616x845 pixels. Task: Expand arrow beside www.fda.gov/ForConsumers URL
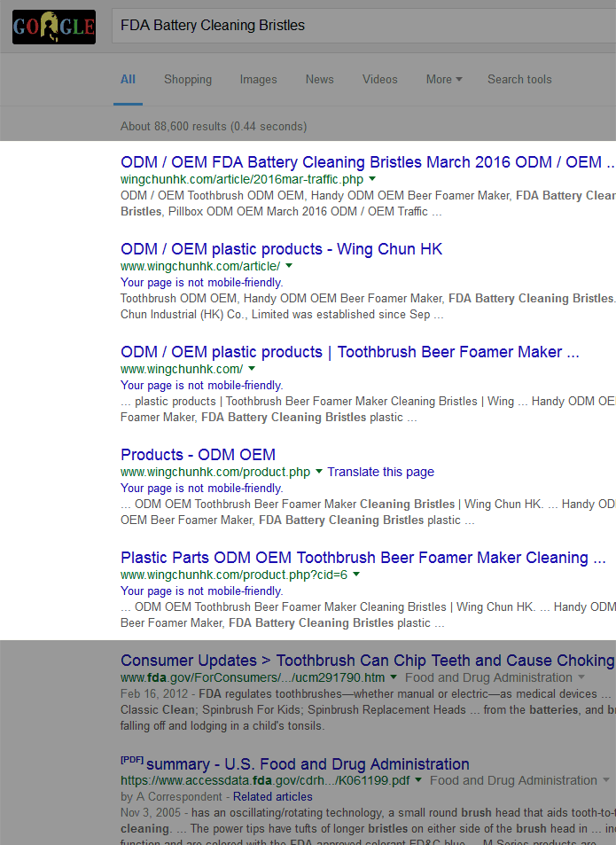(x=393, y=677)
